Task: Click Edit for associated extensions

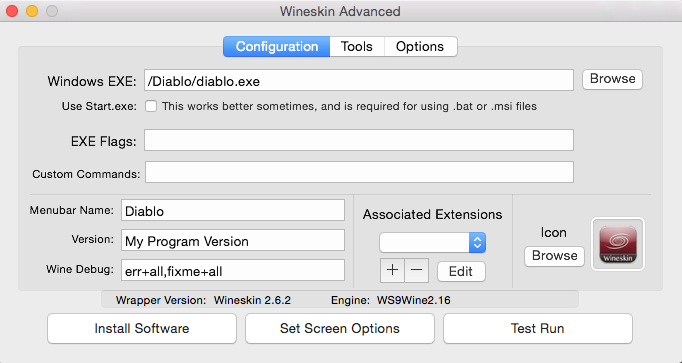Action: [x=461, y=272]
